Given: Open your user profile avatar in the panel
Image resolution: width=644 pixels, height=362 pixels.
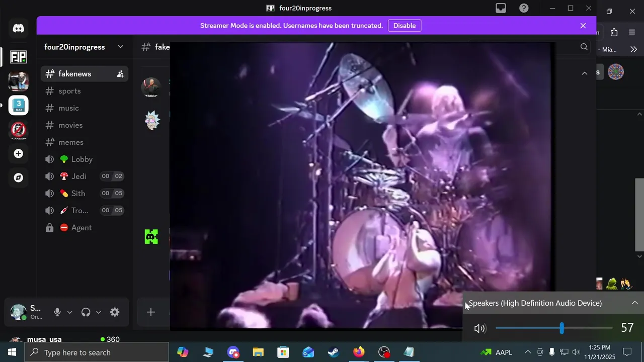Looking at the screenshot, I should [x=19, y=312].
